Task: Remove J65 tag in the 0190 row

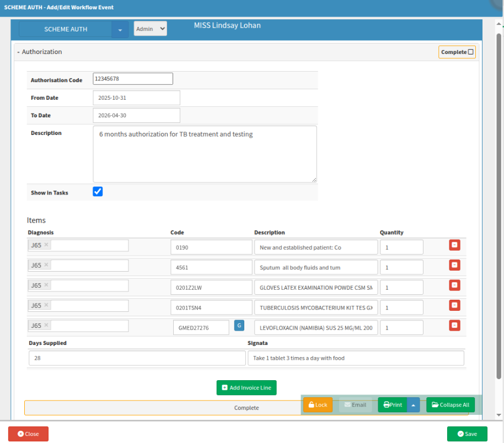Action: coord(46,245)
